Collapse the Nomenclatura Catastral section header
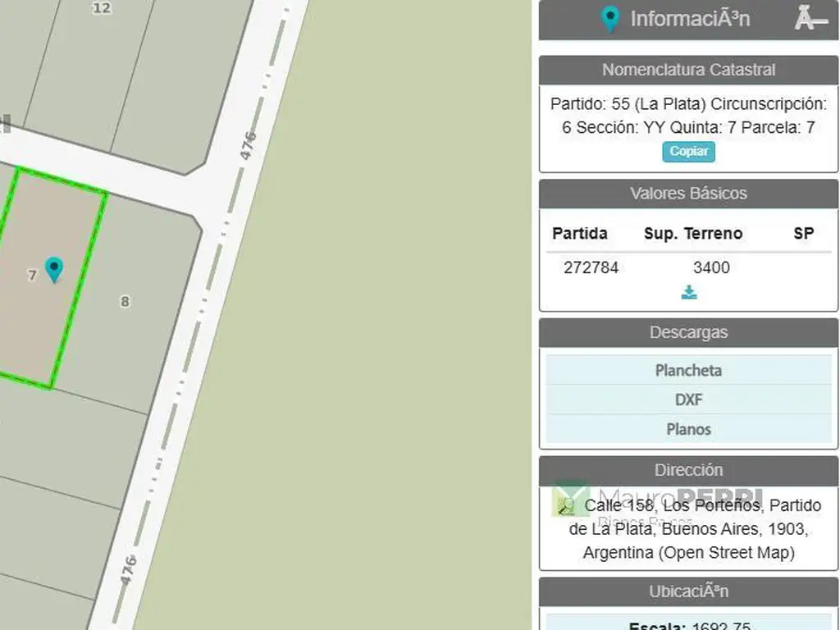The image size is (840, 630). [688, 70]
